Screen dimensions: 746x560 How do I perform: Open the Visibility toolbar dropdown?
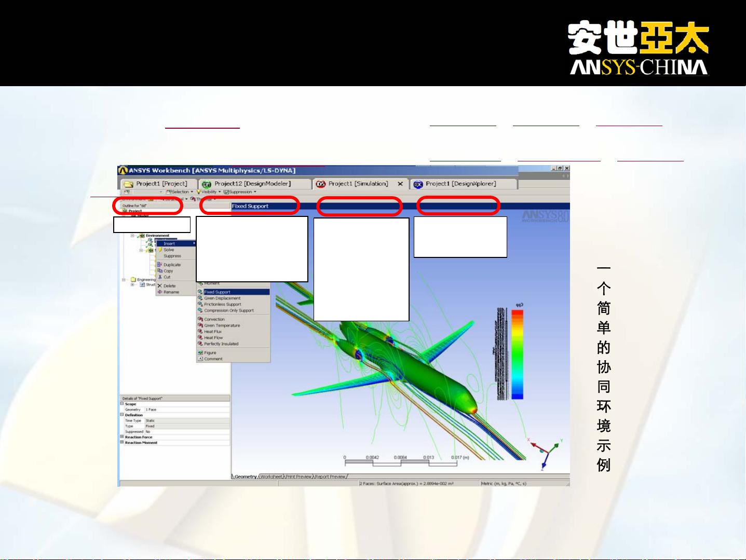[209, 192]
